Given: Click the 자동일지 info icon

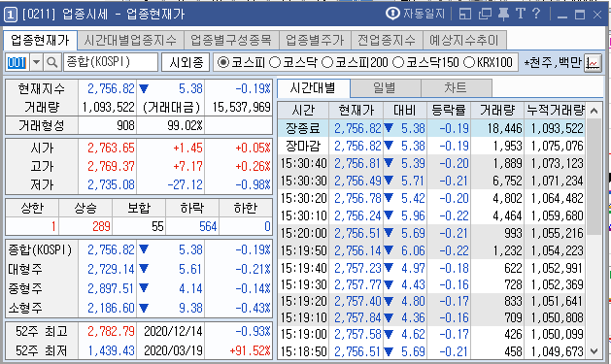Looking at the screenshot, I should 392,14.
